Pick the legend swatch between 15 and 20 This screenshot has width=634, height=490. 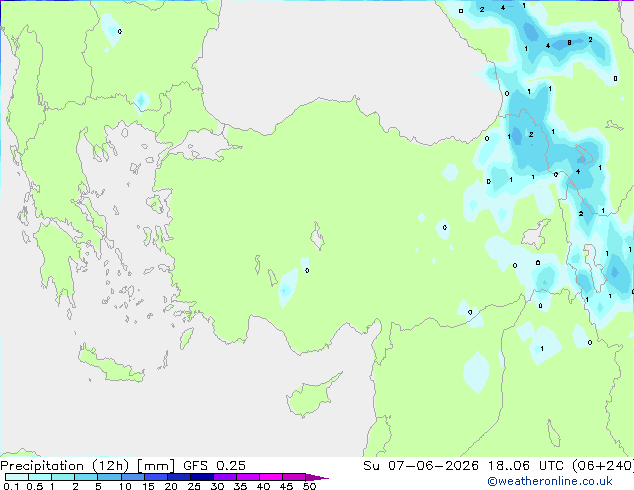156,477
